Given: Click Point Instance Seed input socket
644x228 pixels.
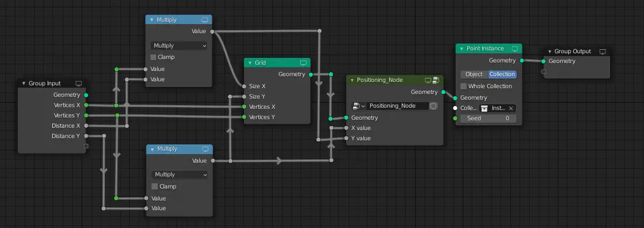Looking at the screenshot, I should (x=456, y=118).
